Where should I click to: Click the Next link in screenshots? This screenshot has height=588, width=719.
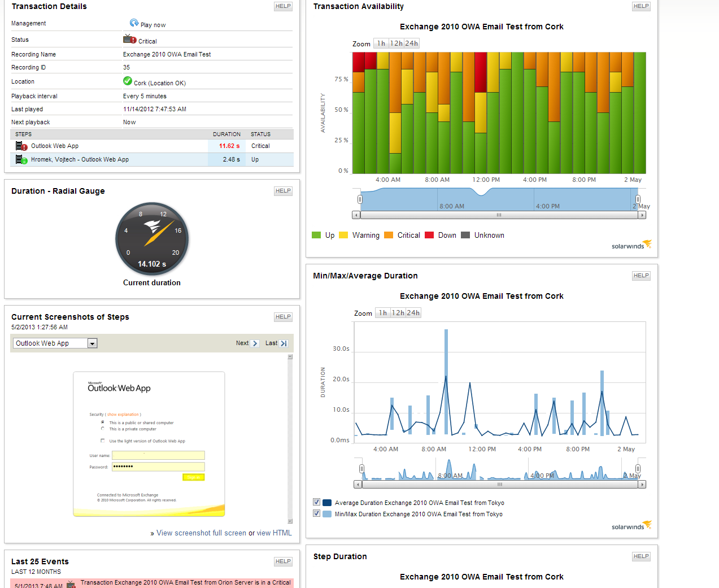[242, 343]
